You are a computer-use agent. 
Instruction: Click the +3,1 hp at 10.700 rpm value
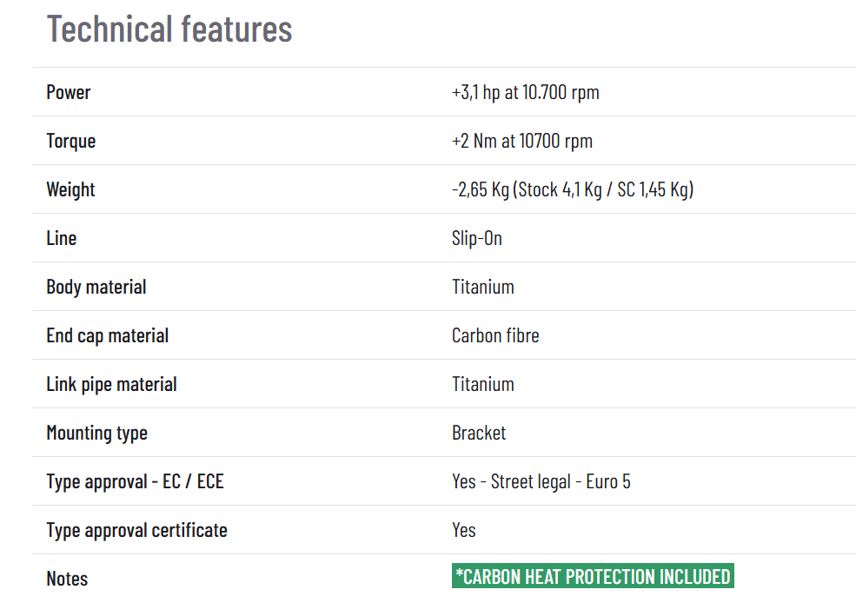click(x=525, y=92)
